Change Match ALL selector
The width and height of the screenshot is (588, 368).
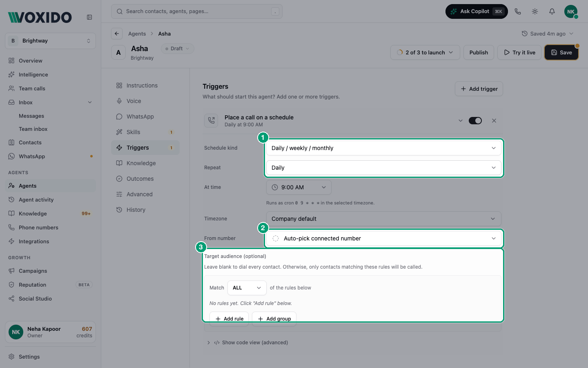pos(247,288)
